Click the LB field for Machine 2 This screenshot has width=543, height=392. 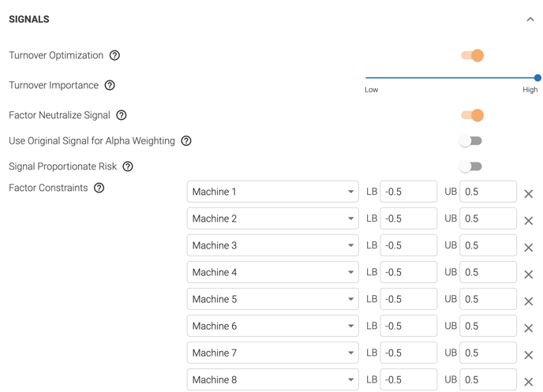pos(409,218)
